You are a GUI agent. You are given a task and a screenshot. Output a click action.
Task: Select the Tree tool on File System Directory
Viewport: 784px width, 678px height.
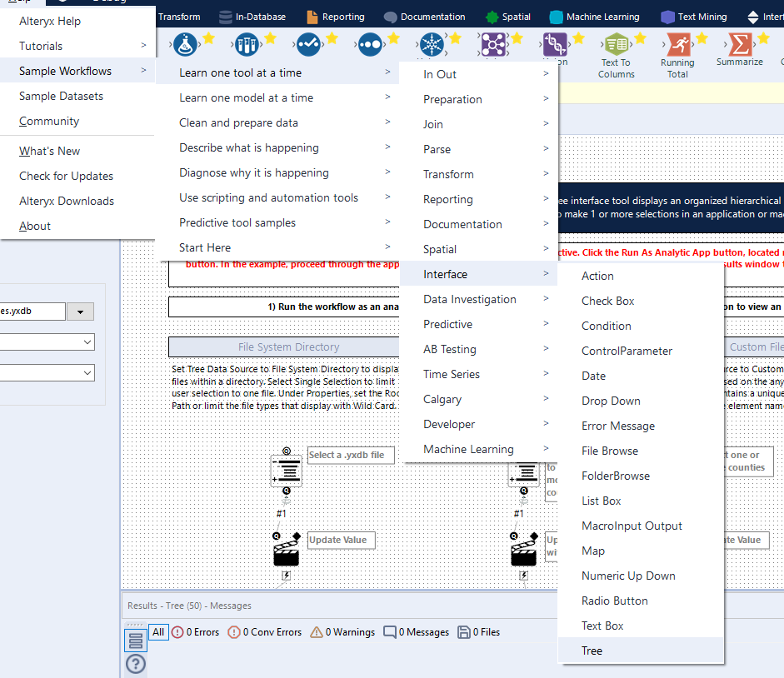click(x=287, y=471)
